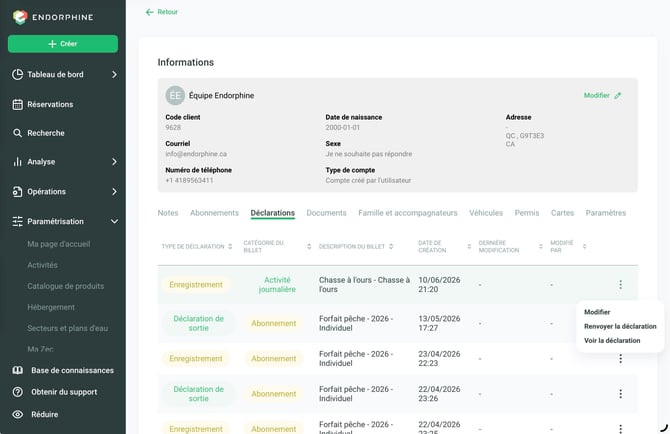Expand the Tableau de bord chevron
This screenshot has height=434, width=670.
[114, 74]
